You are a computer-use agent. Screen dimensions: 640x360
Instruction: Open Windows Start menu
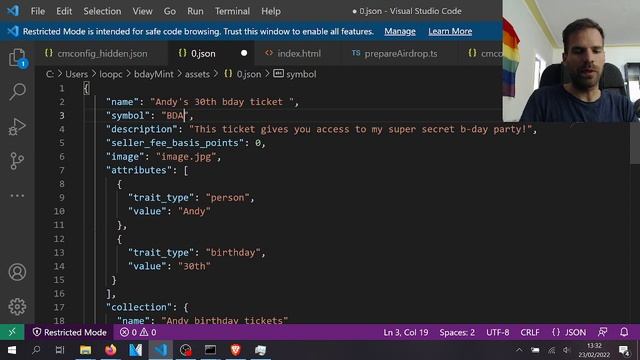point(12,350)
